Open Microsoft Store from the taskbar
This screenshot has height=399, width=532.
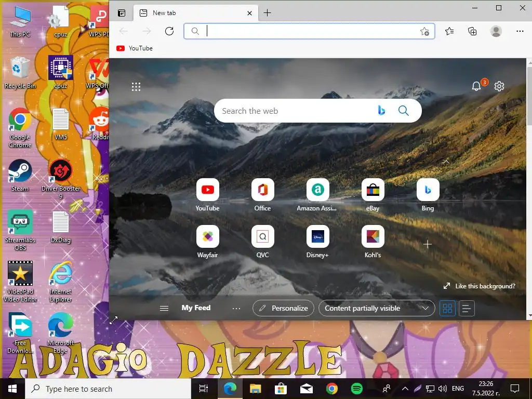tap(281, 389)
